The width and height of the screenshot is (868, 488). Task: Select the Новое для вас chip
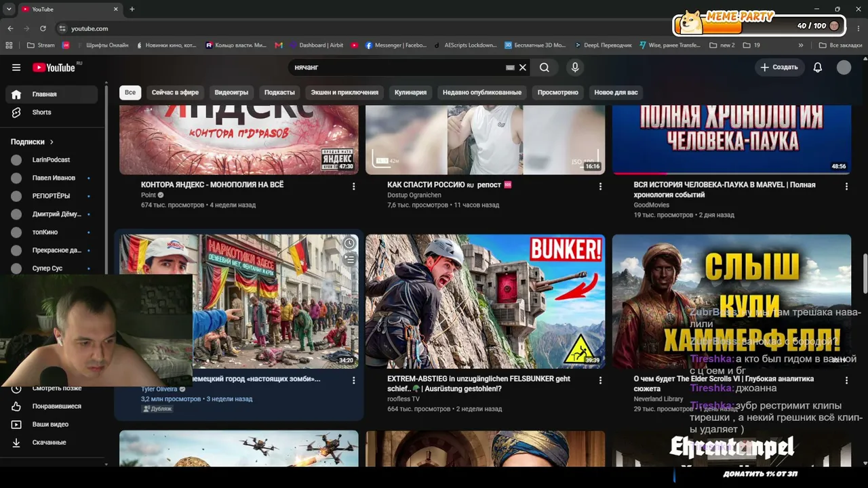[x=616, y=92]
